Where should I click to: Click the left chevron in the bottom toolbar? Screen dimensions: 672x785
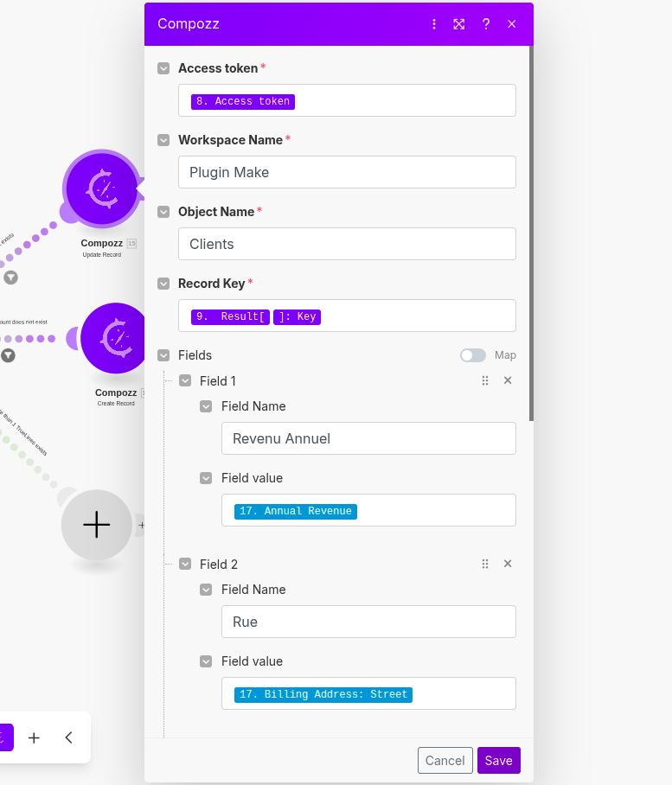click(x=68, y=737)
